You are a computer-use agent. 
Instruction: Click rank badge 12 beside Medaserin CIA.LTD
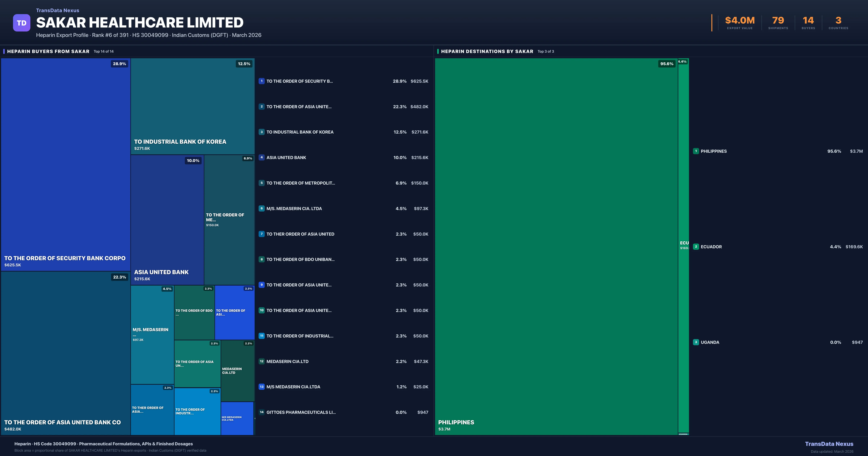[x=261, y=361]
